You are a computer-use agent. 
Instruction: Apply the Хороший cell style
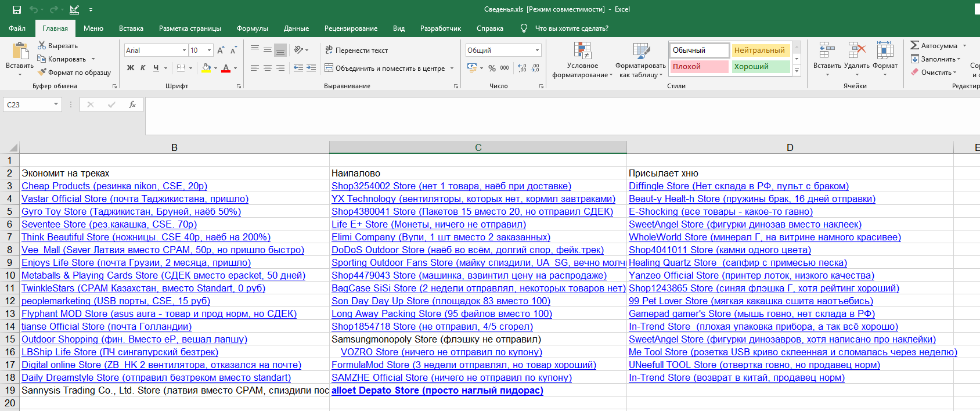tap(761, 67)
